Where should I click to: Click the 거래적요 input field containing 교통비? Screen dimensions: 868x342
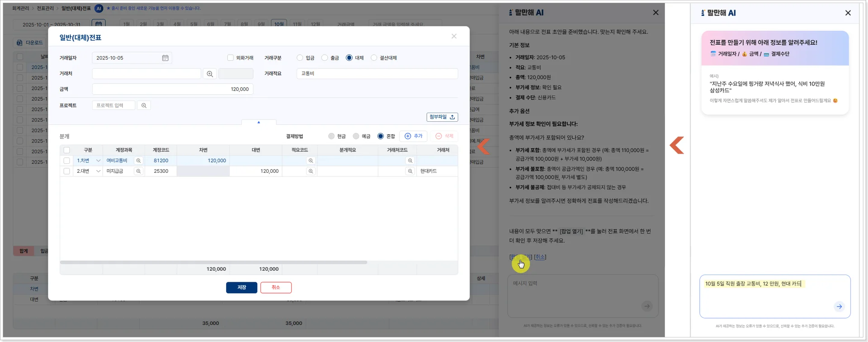click(377, 74)
